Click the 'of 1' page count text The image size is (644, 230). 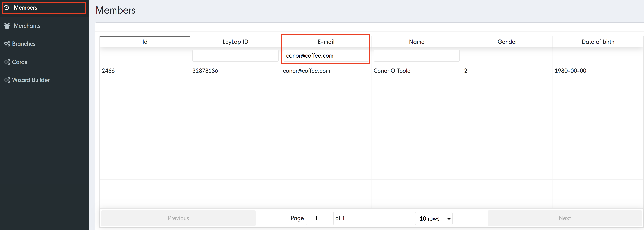coord(340,218)
